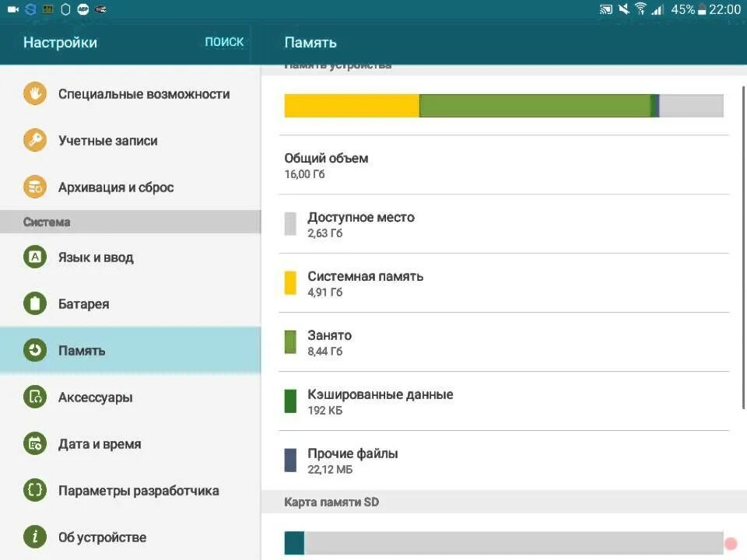Tap the dark green Кэшированные данные swatch

290,401
